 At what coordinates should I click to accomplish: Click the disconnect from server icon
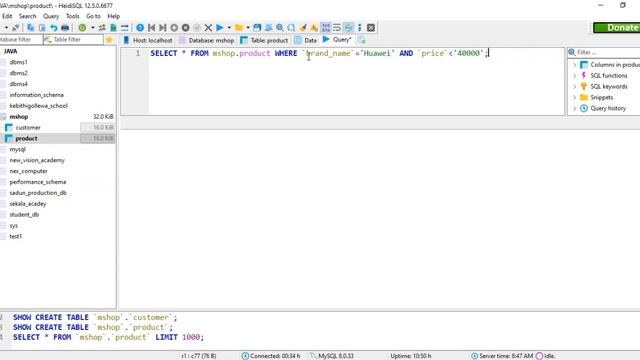coord(16,28)
